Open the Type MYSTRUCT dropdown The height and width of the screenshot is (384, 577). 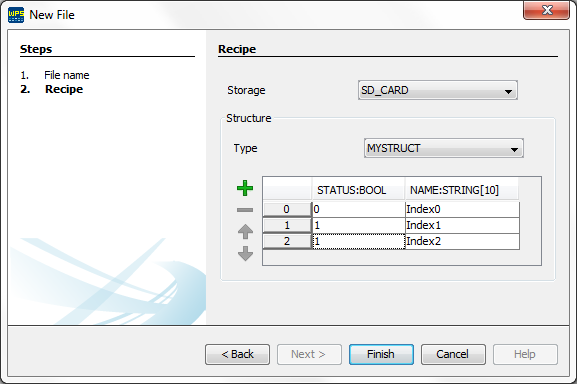coord(443,148)
